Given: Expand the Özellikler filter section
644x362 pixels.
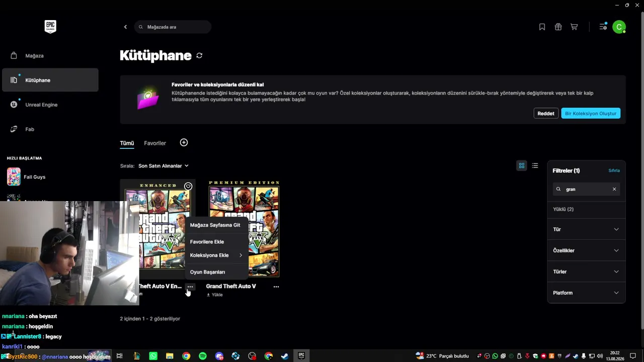Looking at the screenshot, I should 586,250.
